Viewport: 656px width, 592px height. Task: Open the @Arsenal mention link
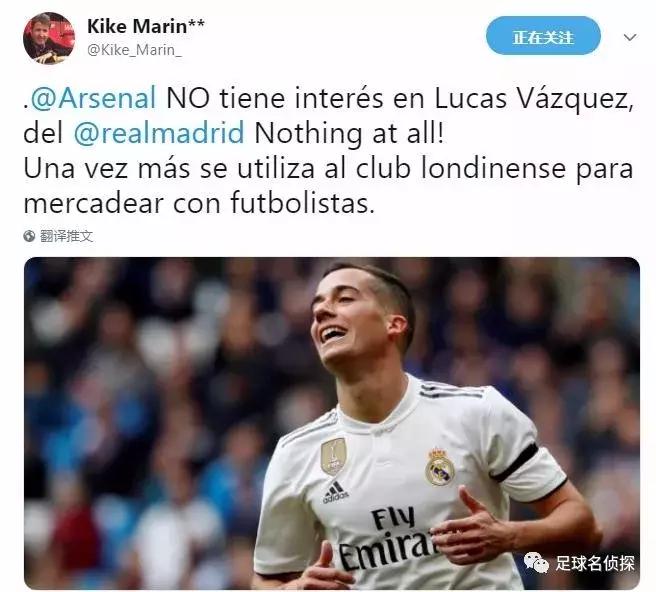point(94,97)
